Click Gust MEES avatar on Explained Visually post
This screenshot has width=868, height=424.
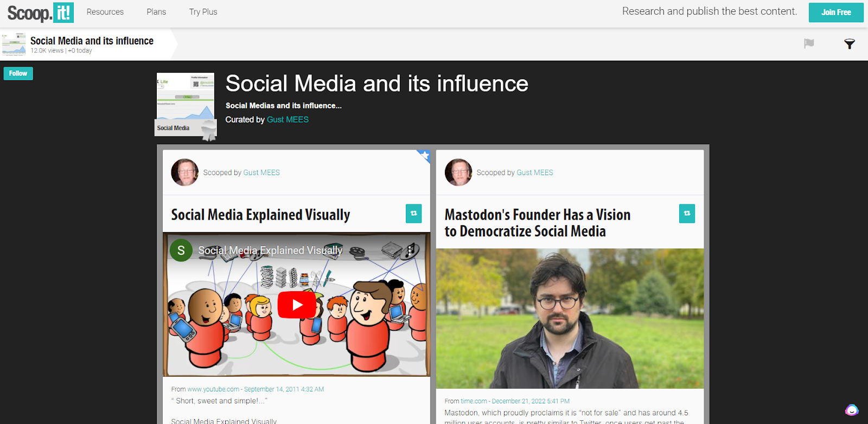tap(184, 172)
